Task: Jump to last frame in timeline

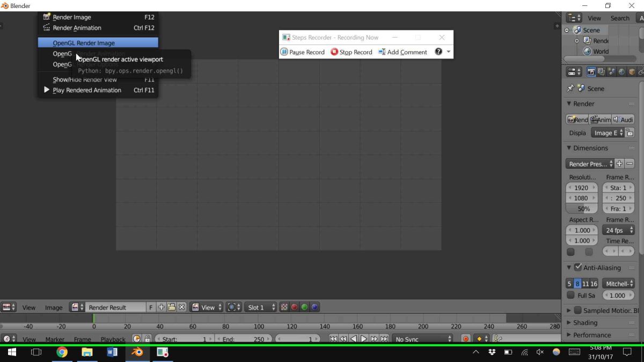Action: point(384,339)
